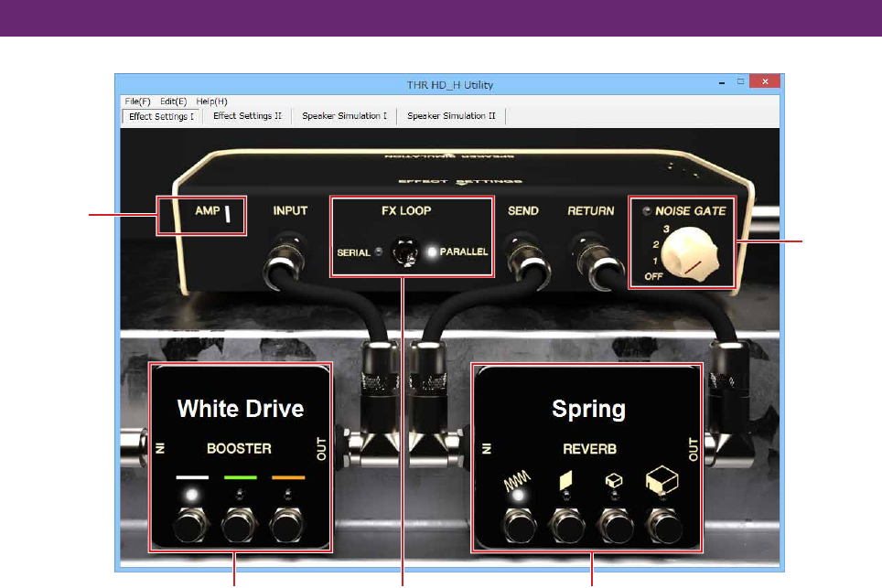
Task: Click the orange booster LED
Action: [288, 496]
